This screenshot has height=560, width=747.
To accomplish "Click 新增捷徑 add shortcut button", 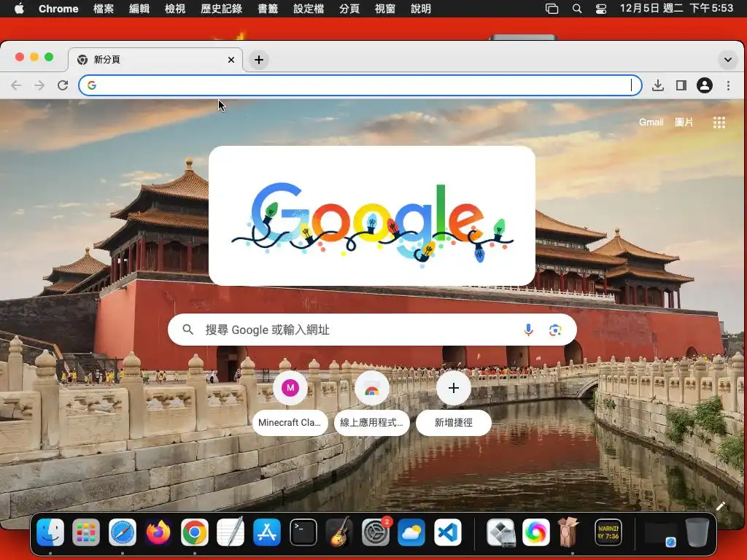I will tap(454, 404).
